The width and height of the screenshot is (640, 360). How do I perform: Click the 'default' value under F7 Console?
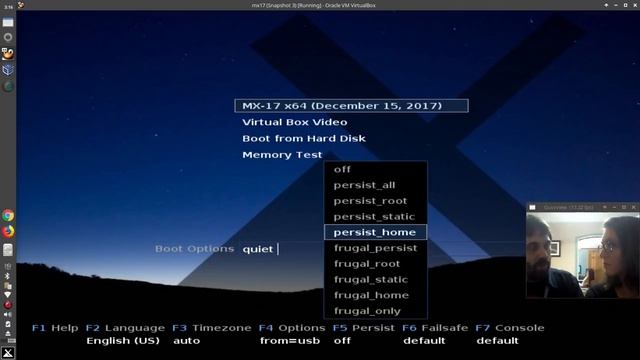[x=497, y=340]
